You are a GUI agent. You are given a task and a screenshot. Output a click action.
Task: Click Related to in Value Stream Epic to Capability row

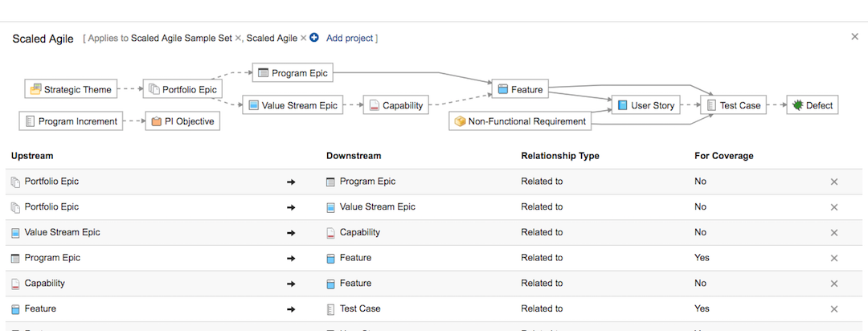[x=542, y=232]
